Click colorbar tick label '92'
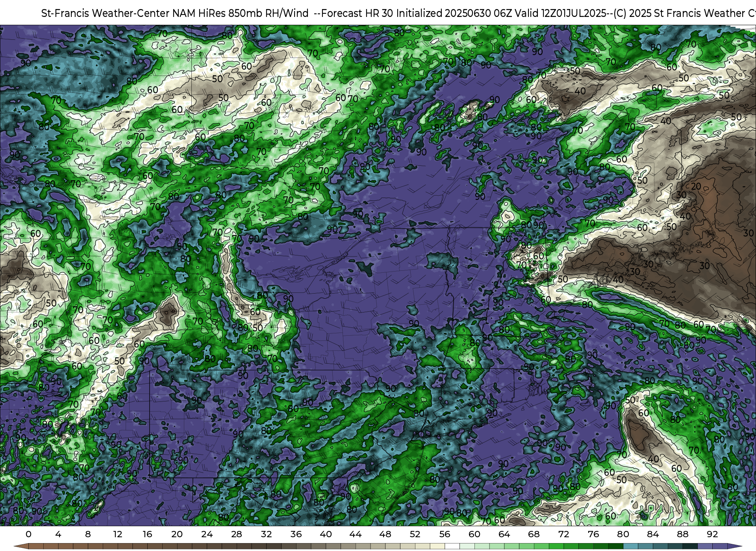The height and width of the screenshot is (551, 756). [712, 534]
